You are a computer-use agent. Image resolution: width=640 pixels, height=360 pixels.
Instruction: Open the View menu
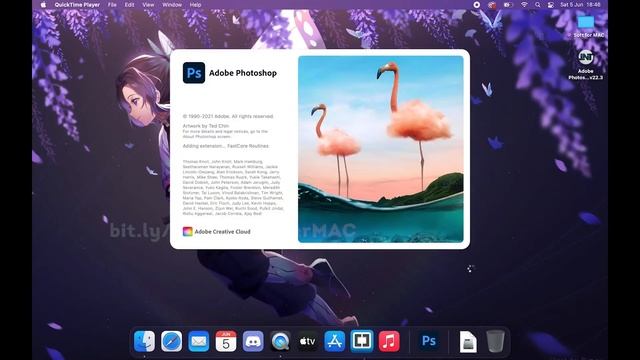[148, 5]
